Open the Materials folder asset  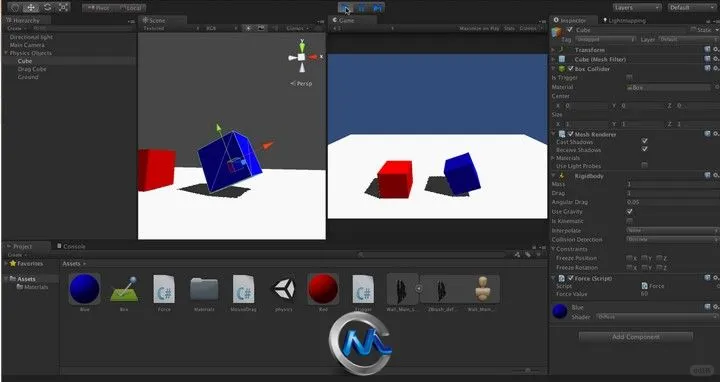pyautogui.click(x=204, y=289)
